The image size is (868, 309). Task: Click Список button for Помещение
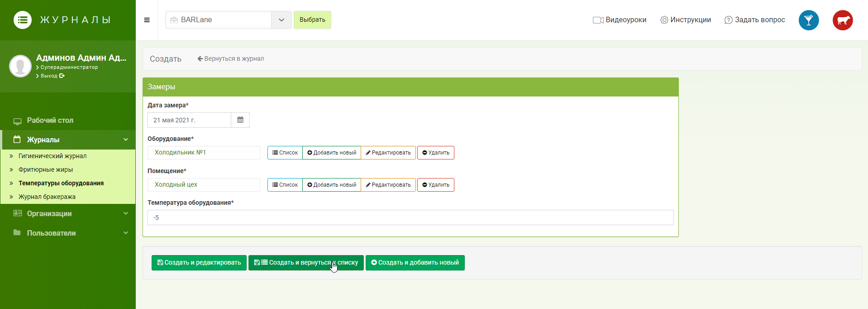(x=285, y=185)
